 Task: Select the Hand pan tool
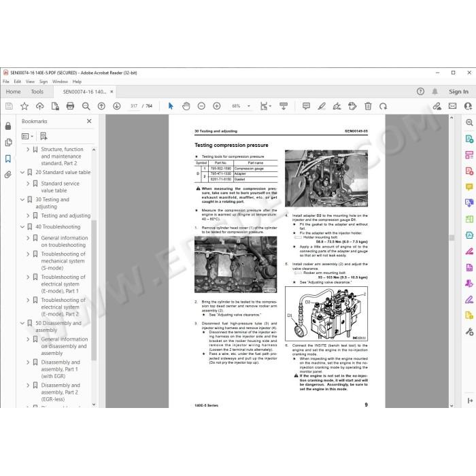click(x=186, y=106)
